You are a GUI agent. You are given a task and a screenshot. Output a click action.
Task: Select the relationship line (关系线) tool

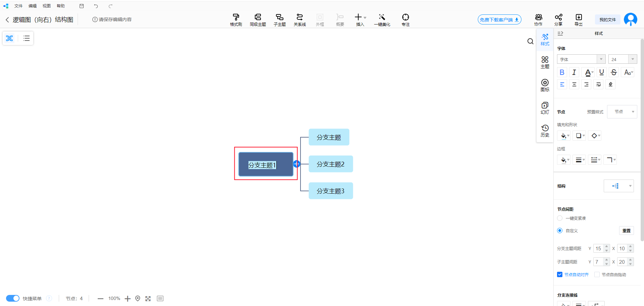pyautogui.click(x=300, y=19)
